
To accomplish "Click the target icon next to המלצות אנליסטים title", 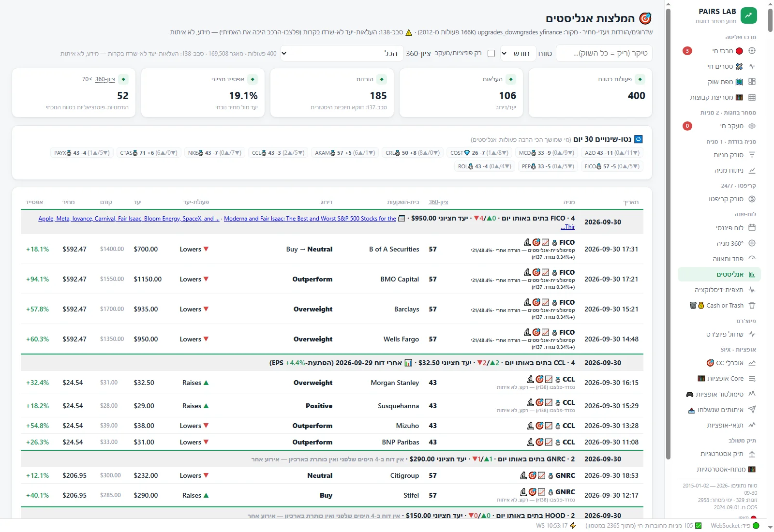I will point(645,18).
